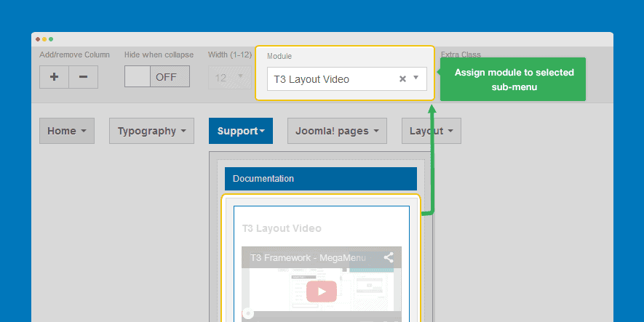Open the Joomla! pages menu
Viewport: 644px width, 322px height.
pos(337,131)
